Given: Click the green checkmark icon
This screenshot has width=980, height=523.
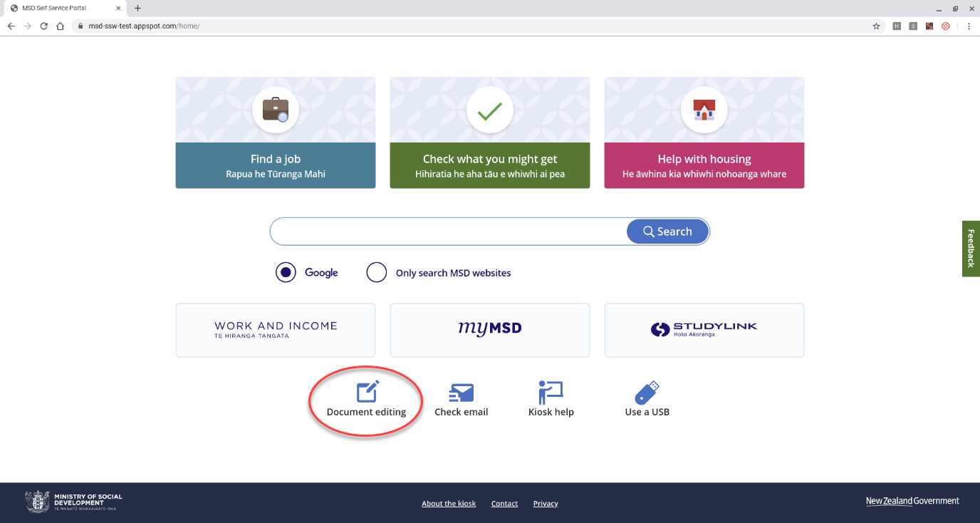Looking at the screenshot, I should (490, 110).
